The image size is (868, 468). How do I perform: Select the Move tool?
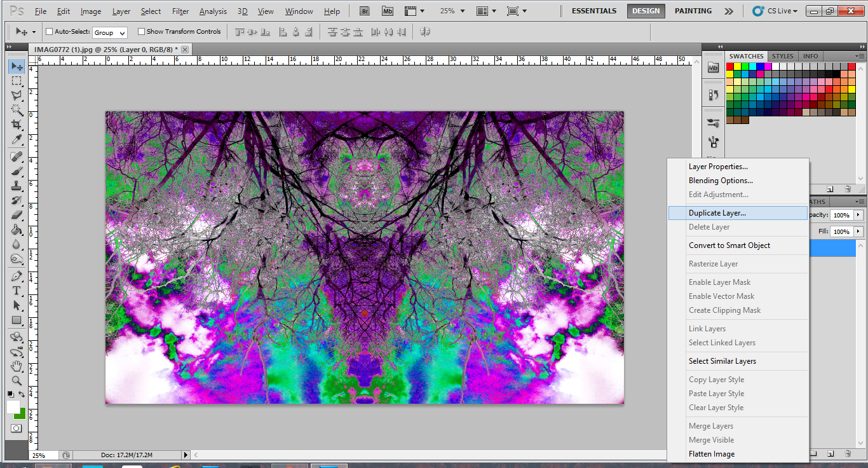click(x=17, y=67)
